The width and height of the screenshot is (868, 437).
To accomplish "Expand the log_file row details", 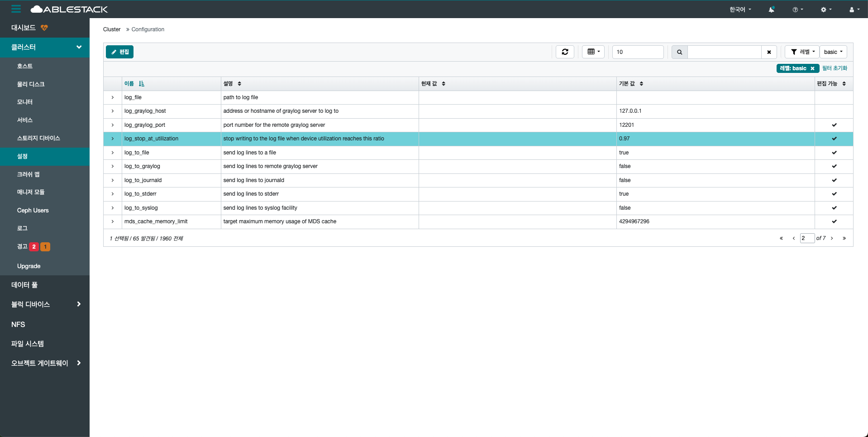I will 113,97.
